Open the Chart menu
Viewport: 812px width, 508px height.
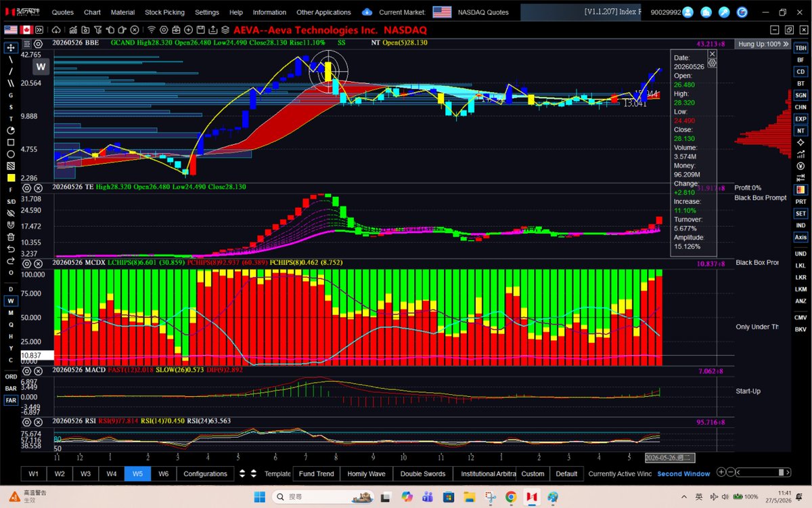click(92, 12)
